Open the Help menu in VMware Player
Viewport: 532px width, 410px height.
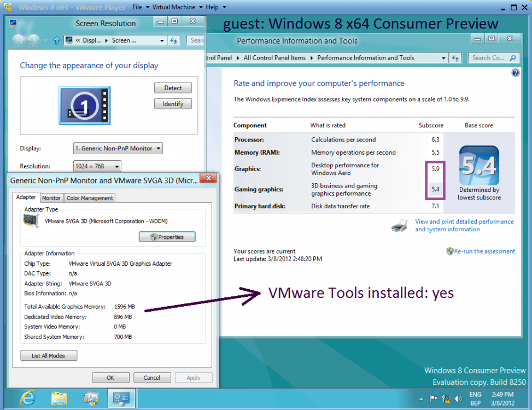pyautogui.click(x=216, y=7)
